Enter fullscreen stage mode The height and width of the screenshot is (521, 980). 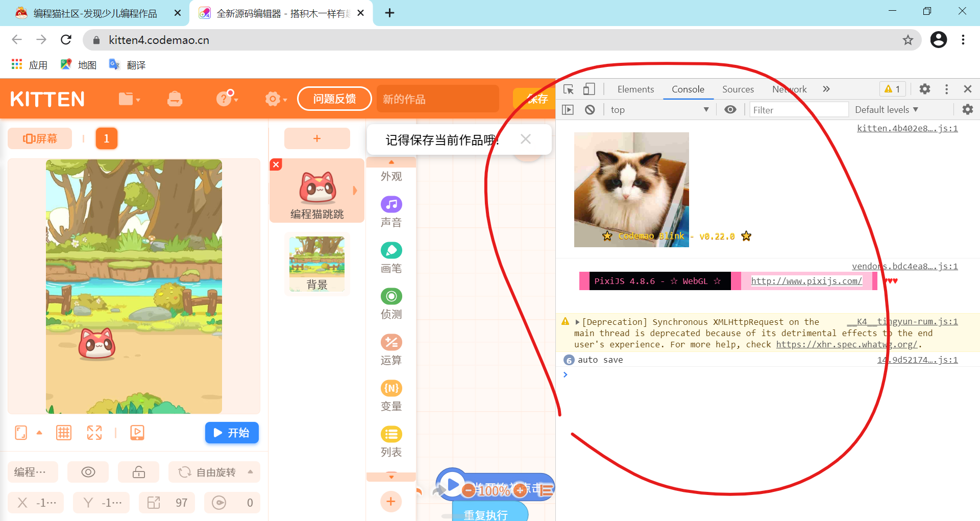[94, 433]
